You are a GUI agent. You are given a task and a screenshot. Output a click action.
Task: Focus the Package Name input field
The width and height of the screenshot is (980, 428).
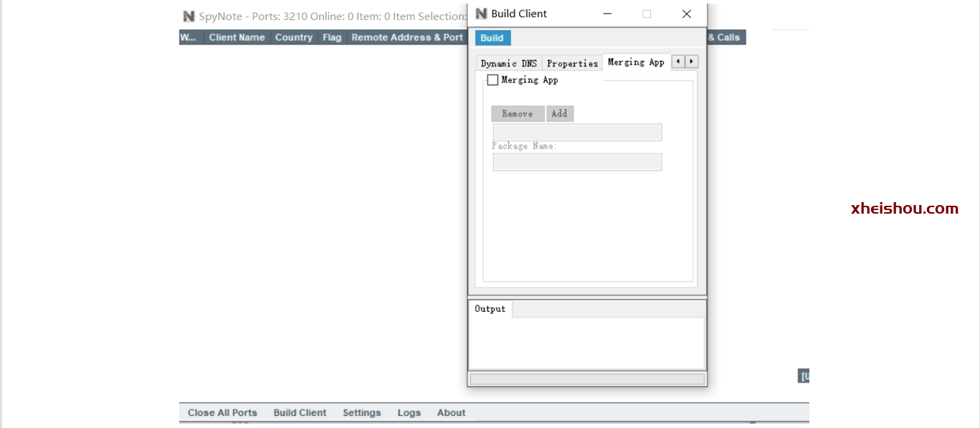click(x=577, y=162)
